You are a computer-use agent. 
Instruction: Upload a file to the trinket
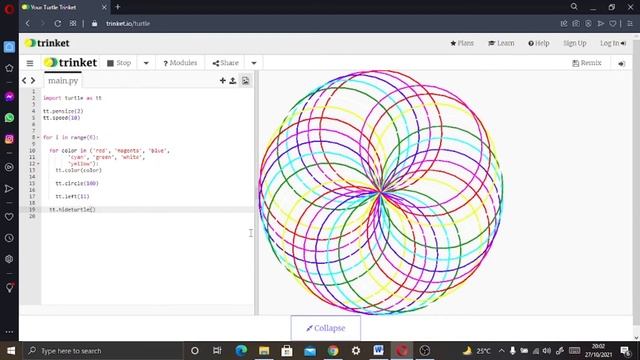233,81
